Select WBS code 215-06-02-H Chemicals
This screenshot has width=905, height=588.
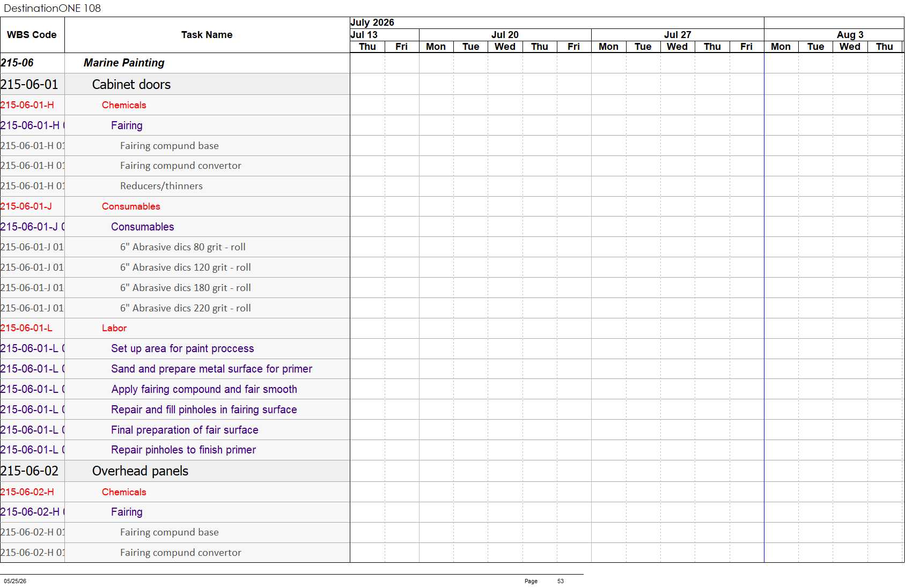(27, 492)
